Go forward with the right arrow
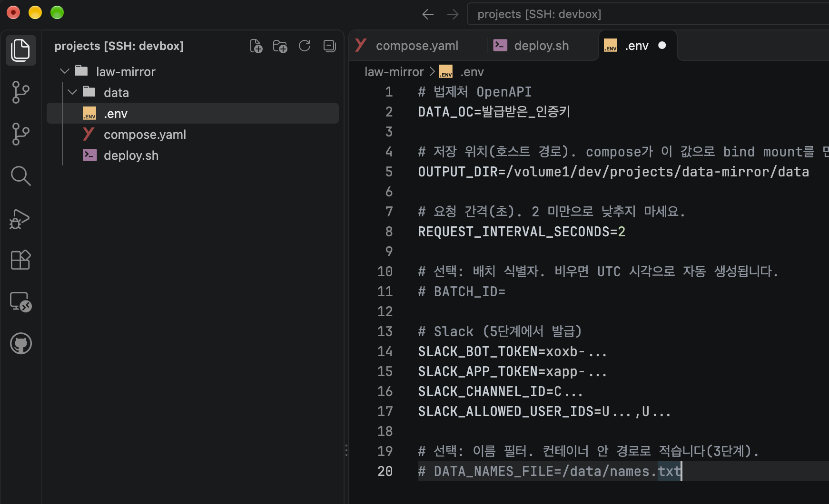829x504 pixels. click(453, 14)
